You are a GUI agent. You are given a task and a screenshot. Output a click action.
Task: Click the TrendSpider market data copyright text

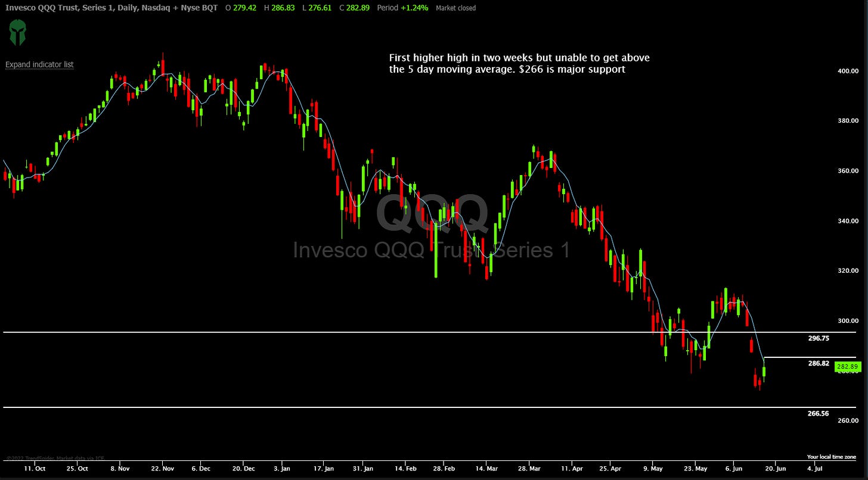[55, 458]
